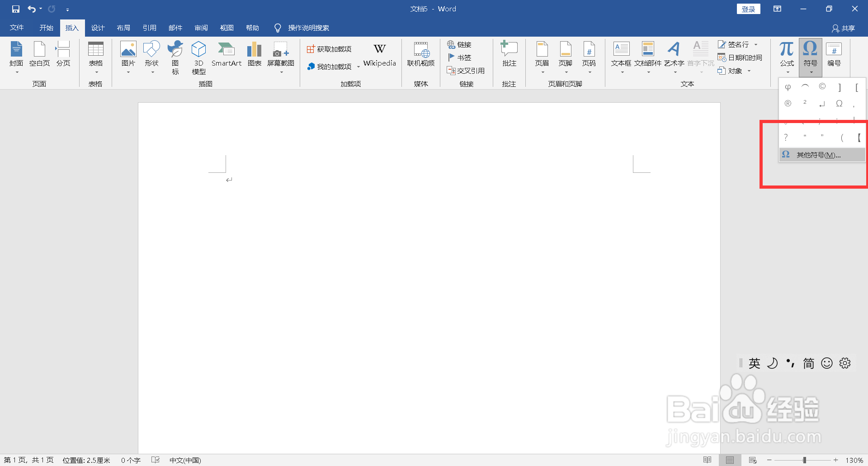The image size is (868, 466).
Task: Toggle IME between English and Chinese (英)
Action: click(754, 363)
